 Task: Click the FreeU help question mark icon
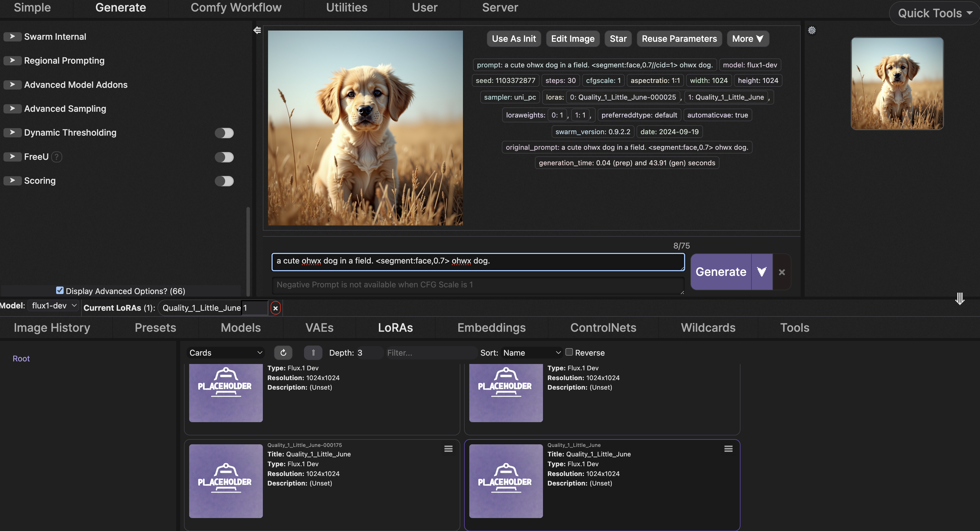tap(57, 157)
